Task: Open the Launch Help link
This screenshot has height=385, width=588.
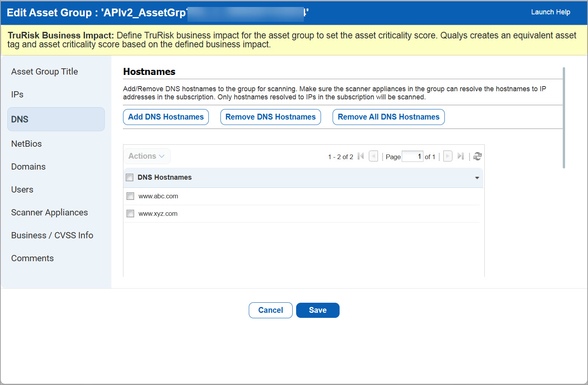Action: (550, 12)
